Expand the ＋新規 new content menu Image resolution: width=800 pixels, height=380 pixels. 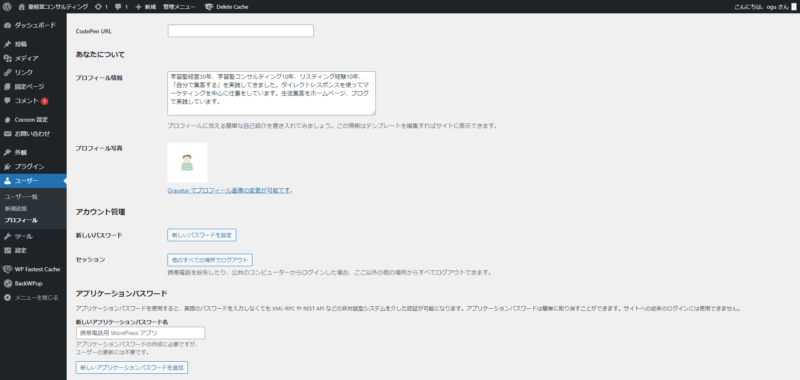point(146,7)
